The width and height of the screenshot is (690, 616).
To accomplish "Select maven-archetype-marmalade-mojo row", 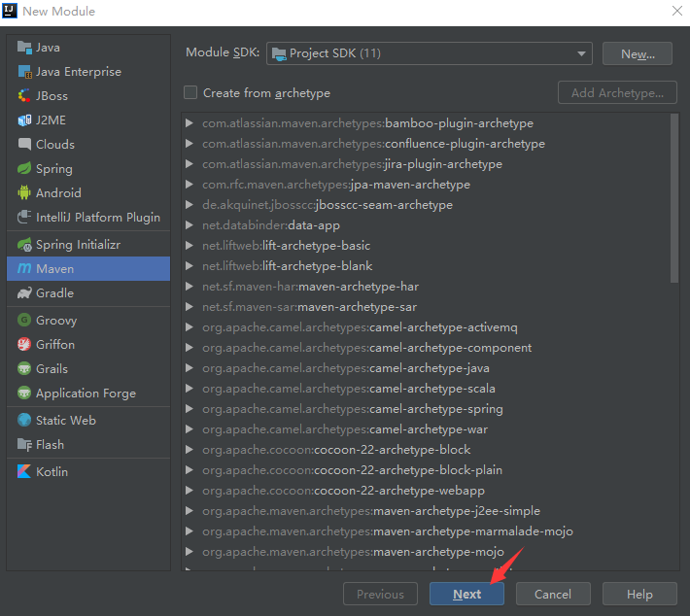I will coord(425,531).
